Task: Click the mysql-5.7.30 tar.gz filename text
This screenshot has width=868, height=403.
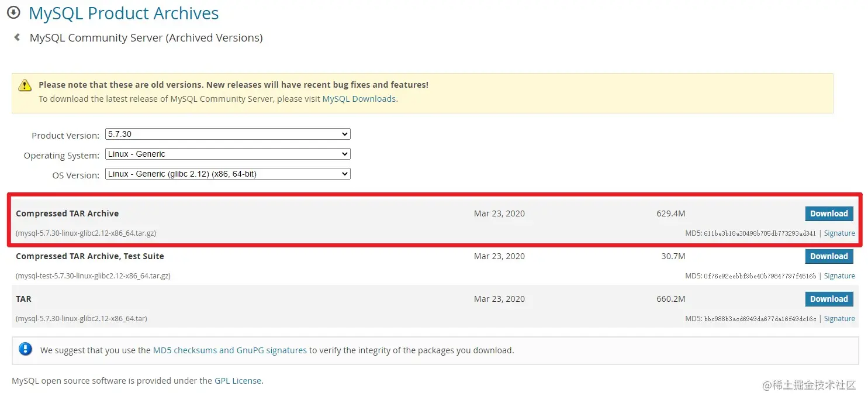Action: click(x=86, y=233)
